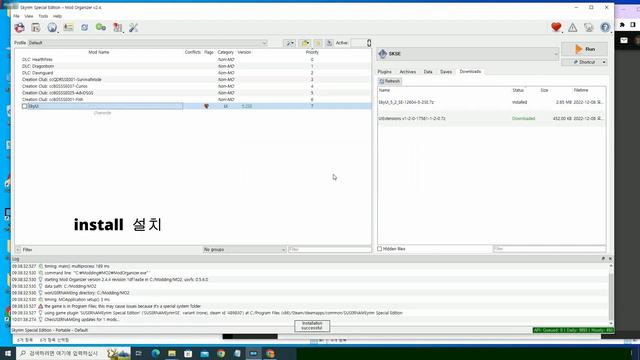Open the folder shortcuts dropdown
This screenshot has width=640, height=360.
click(305, 43)
